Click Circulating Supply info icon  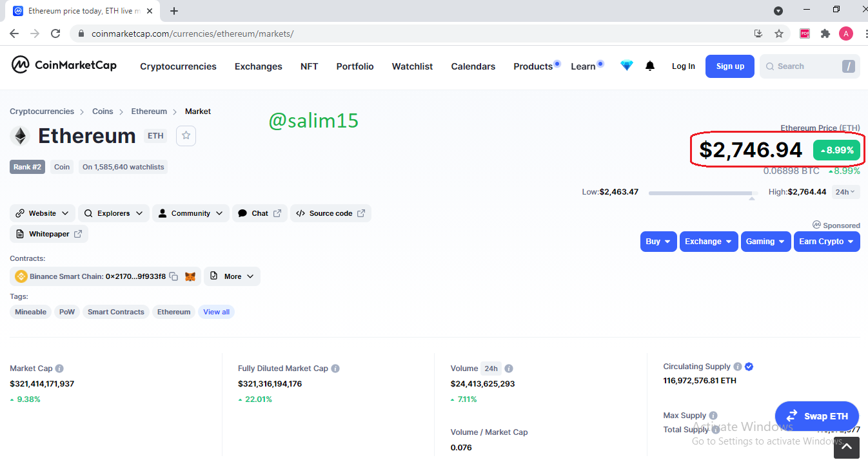click(738, 367)
